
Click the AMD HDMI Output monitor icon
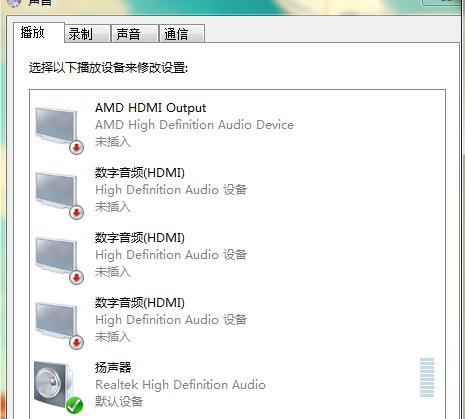(x=56, y=125)
